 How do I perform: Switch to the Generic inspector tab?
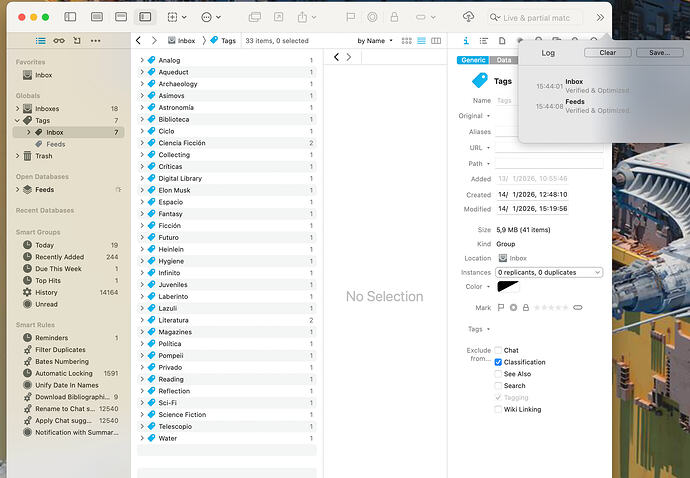click(471, 60)
